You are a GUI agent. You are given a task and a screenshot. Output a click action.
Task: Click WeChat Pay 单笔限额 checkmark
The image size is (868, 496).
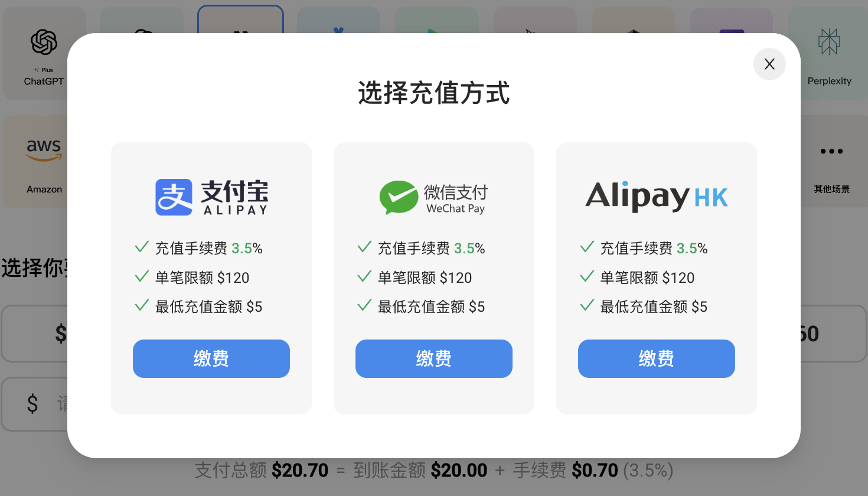(x=364, y=276)
